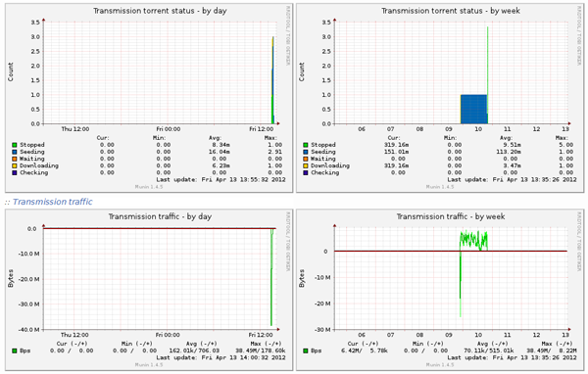Screen dimensions: 588x374
Task: Click last update text in status by week graph
Action: pos(512,180)
